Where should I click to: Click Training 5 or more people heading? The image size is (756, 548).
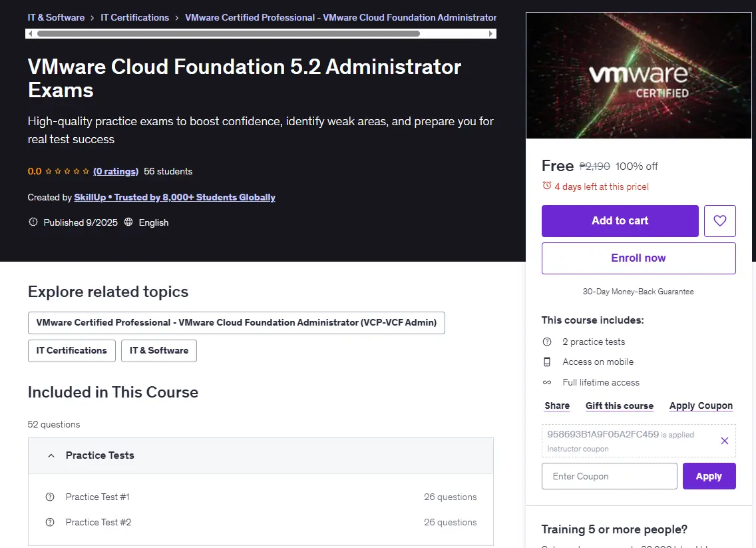coord(614,529)
